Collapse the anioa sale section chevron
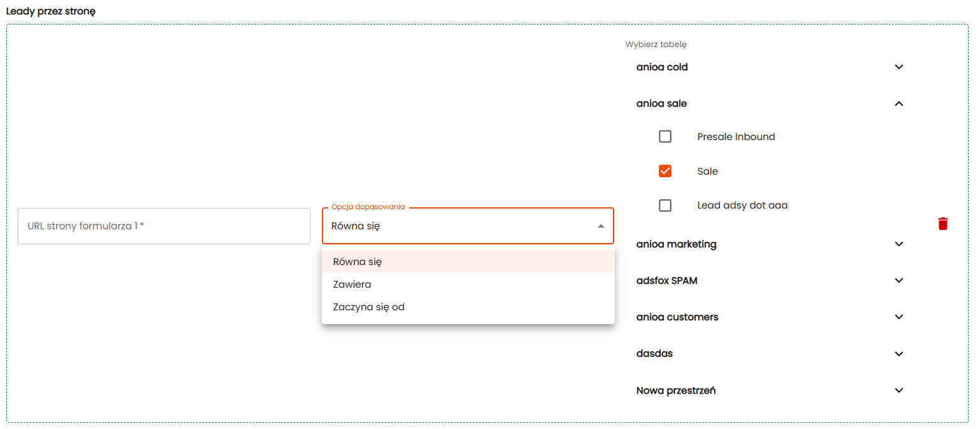The width and height of the screenshot is (980, 429). tap(899, 104)
